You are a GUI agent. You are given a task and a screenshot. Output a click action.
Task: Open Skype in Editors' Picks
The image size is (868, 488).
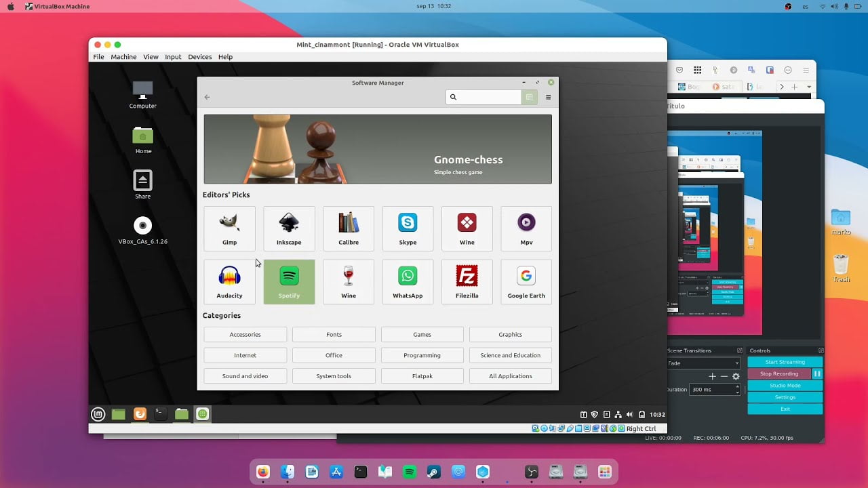tap(408, 228)
